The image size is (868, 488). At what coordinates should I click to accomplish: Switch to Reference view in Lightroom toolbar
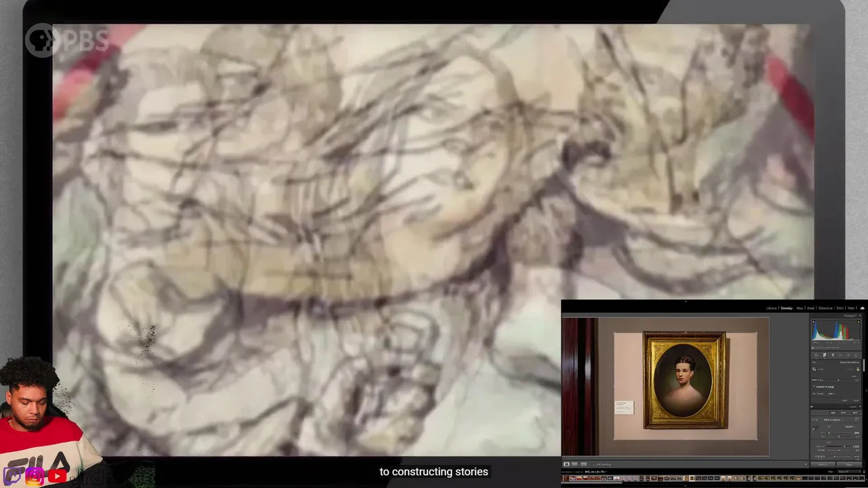coord(574,464)
